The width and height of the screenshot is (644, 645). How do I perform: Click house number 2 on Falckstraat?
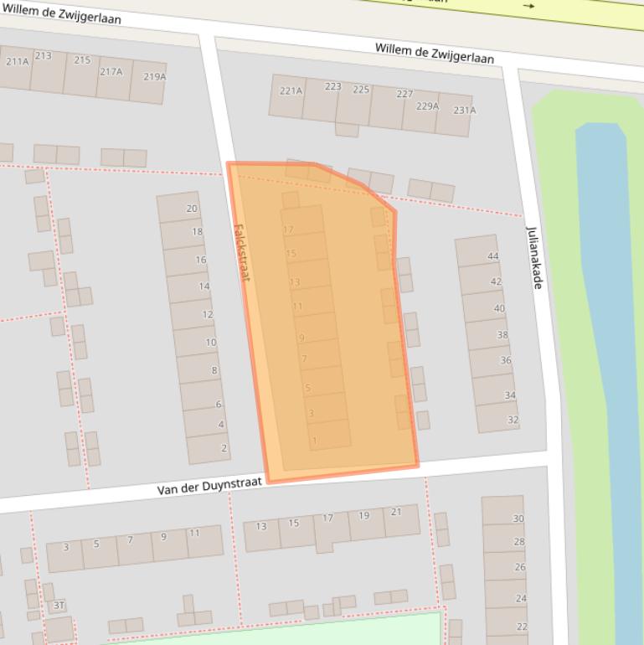pos(224,448)
